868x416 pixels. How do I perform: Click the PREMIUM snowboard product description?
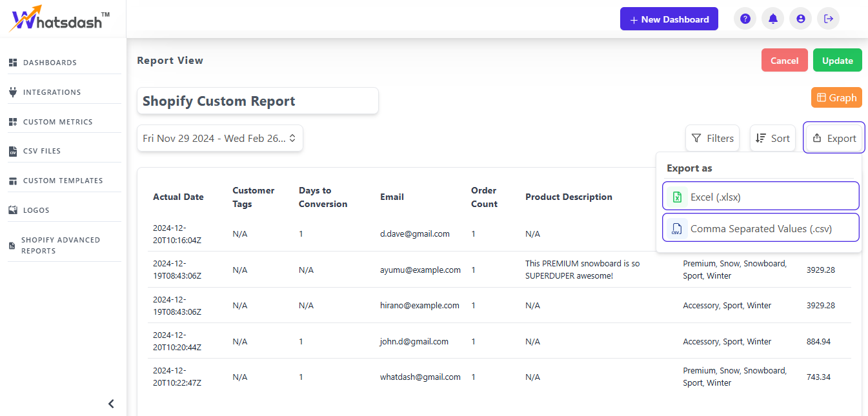tap(583, 270)
